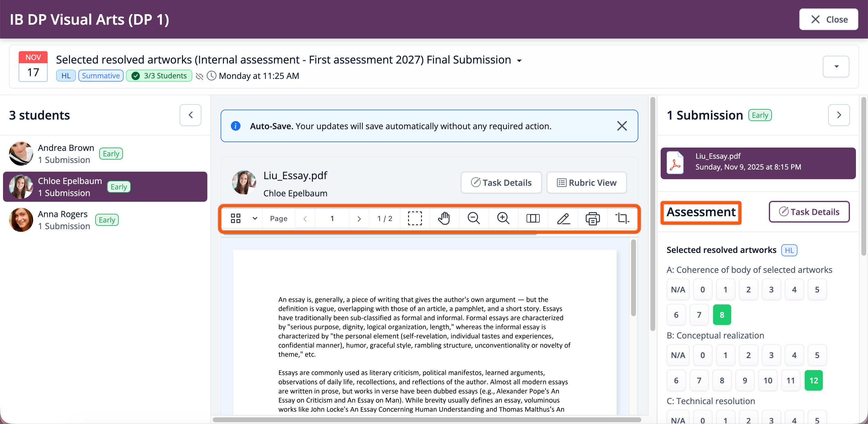The width and height of the screenshot is (868, 424).
Task: Set criterion B Conceptual realization score to 6
Action: pos(676,380)
